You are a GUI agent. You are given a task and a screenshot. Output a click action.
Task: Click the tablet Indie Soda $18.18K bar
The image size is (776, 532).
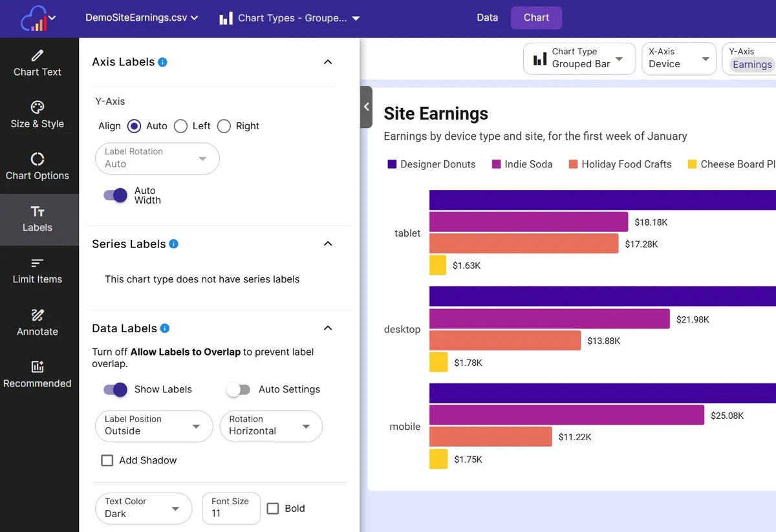click(529, 222)
